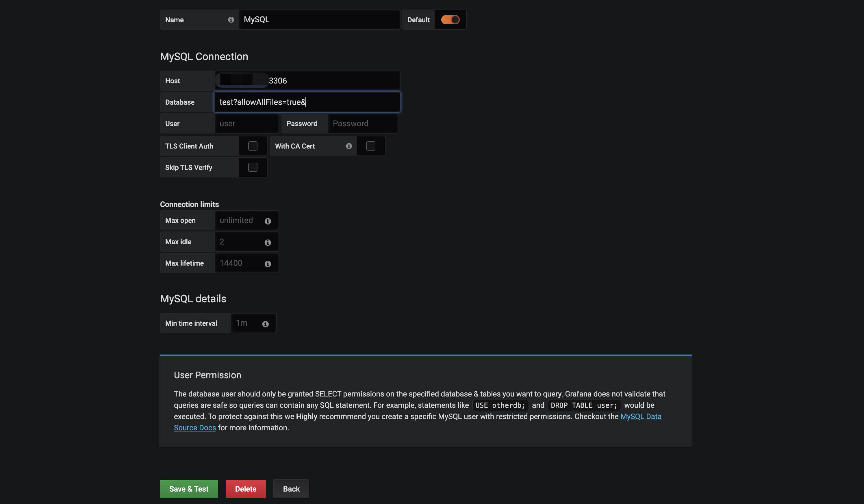Click the With CA Cert info icon
The height and width of the screenshot is (504, 864).
[349, 146]
